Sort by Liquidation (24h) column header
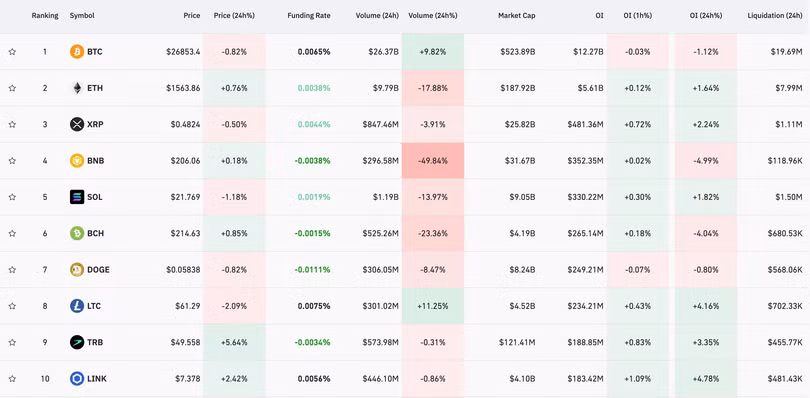Viewport: 810px width, 398px height. click(x=775, y=16)
